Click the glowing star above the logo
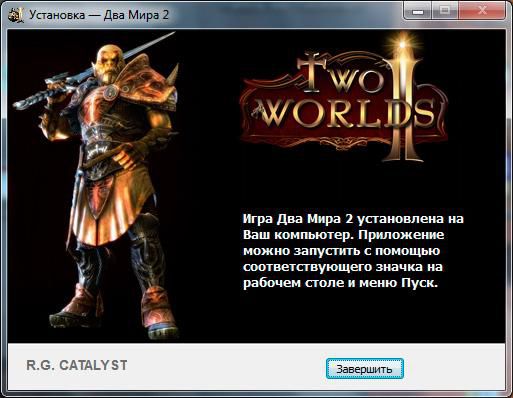513x398 pixels. point(403,44)
